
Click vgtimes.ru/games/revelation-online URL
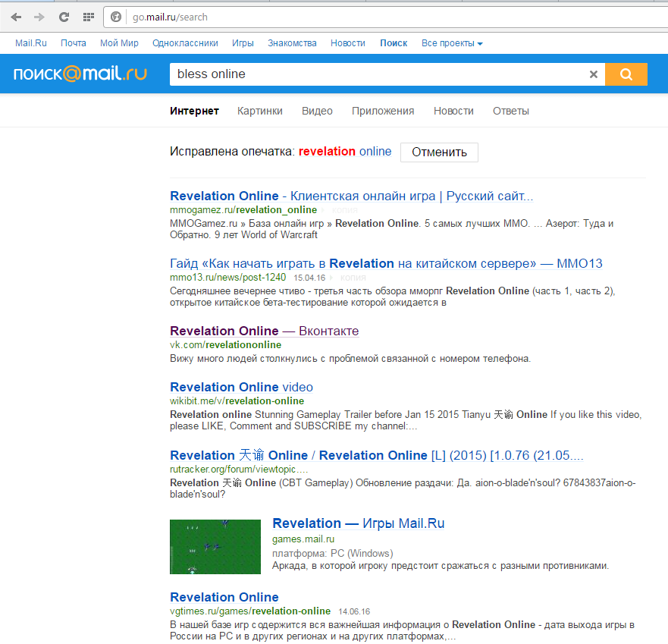pos(250,611)
